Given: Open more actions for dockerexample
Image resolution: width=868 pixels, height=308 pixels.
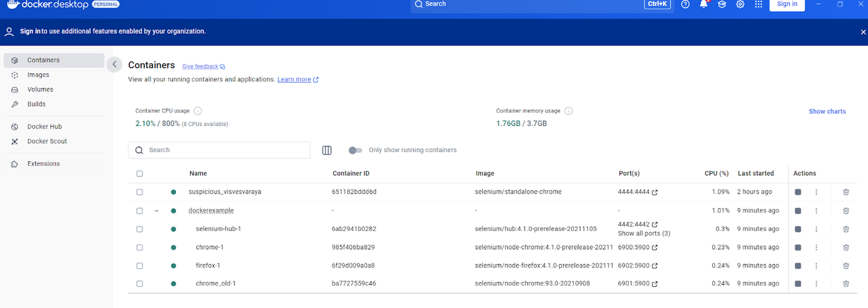Looking at the screenshot, I should pyautogui.click(x=816, y=211).
